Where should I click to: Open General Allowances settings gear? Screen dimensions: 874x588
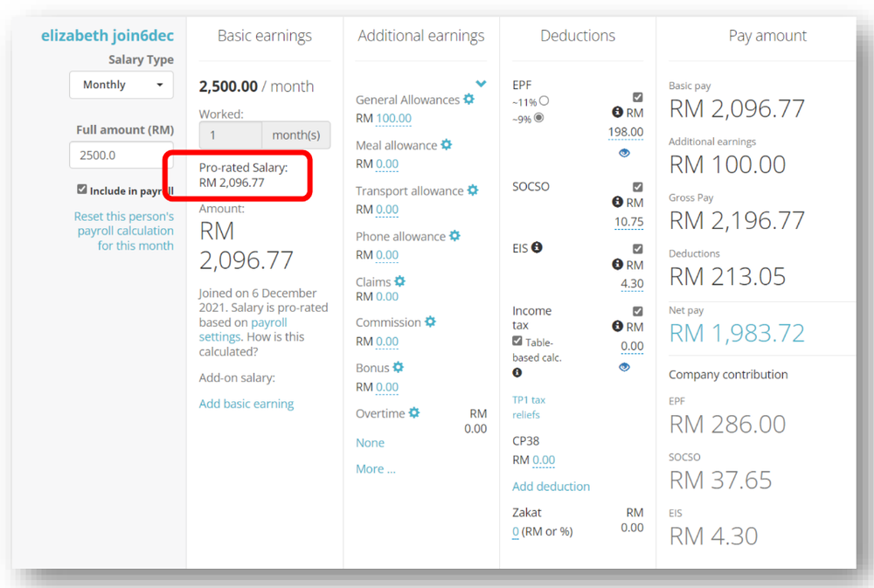(468, 100)
